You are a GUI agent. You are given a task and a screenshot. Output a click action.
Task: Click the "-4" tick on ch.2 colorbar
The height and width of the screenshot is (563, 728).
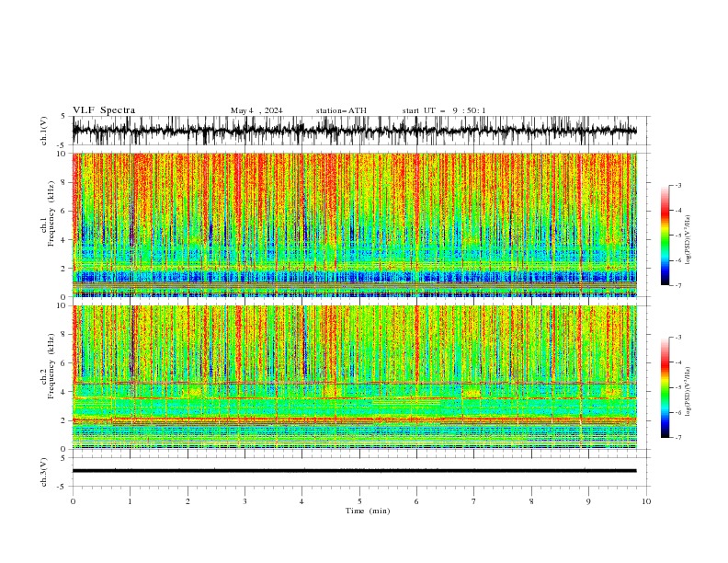(677, 362)
